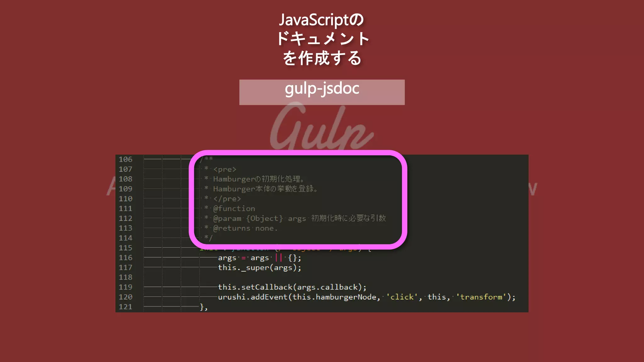Click line number 113 in the gutter
The image size is (644, 362).
pos(125,228)
